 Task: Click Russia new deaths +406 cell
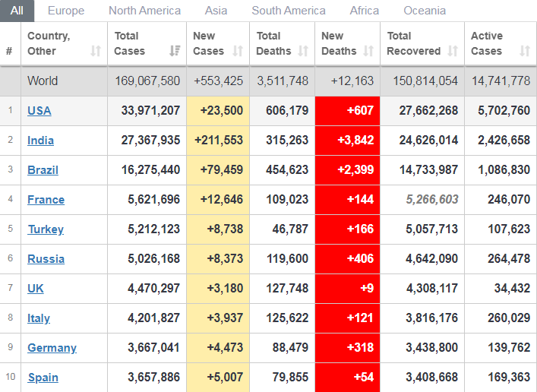(x=347, y=259)
